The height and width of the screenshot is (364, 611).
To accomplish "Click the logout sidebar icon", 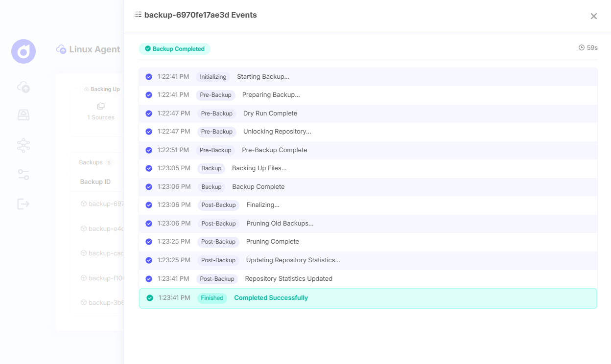I will point(23,204).
